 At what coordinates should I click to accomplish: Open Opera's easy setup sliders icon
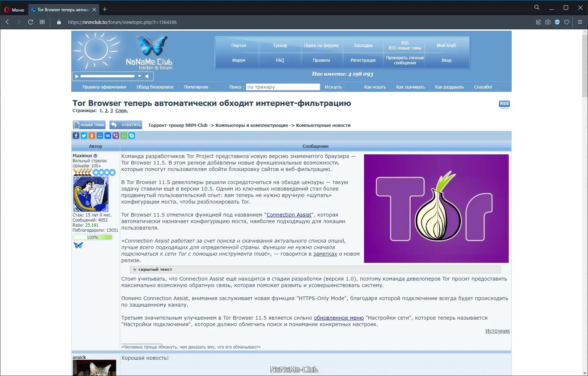tap(580, 22)
